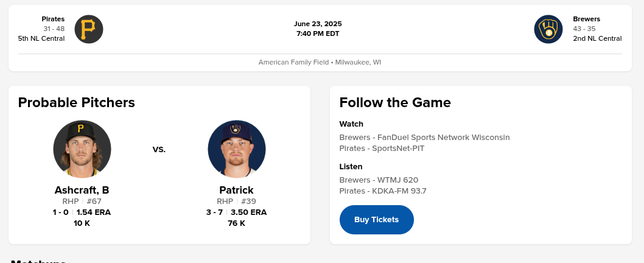The height and width of the screenshot is (263, 644).
Task: Open Ashcraft's player headshot
Action: click(x=82, y=149)
